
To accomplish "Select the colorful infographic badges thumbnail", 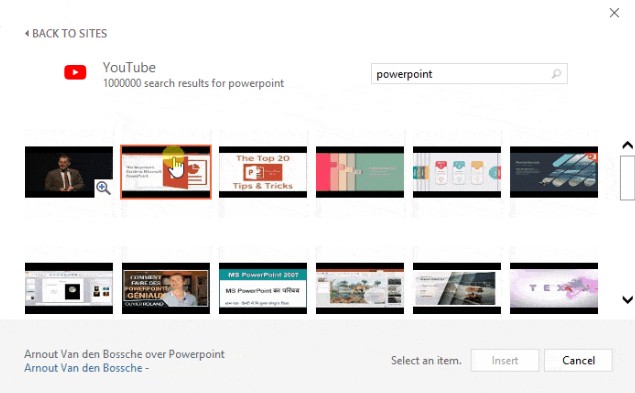I will [x=457, y=172].
